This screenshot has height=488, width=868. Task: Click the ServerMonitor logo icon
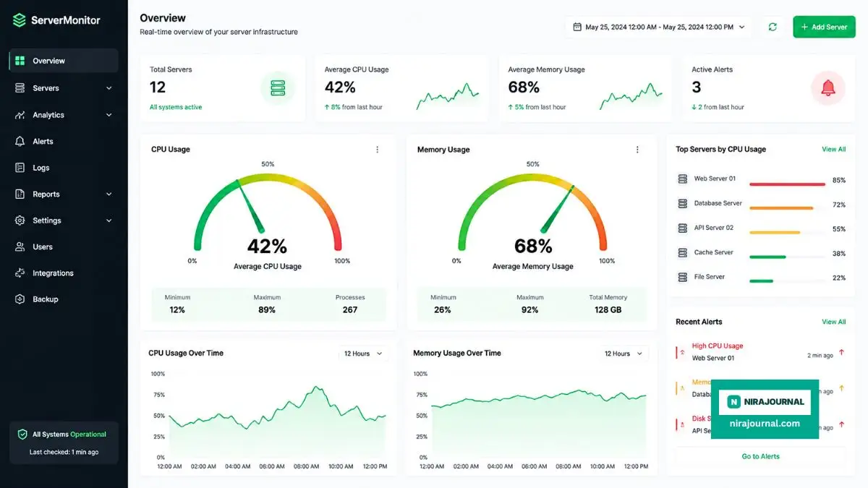[x=20, y=20]
